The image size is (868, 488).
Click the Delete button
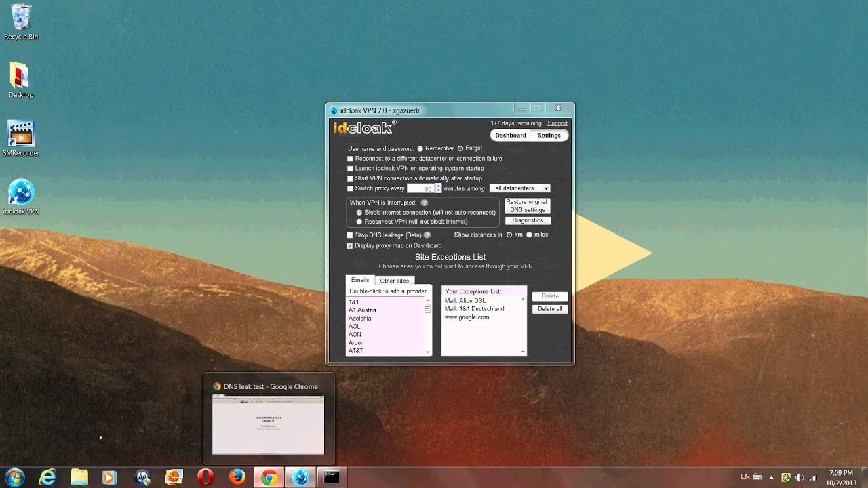coord(550,296)
